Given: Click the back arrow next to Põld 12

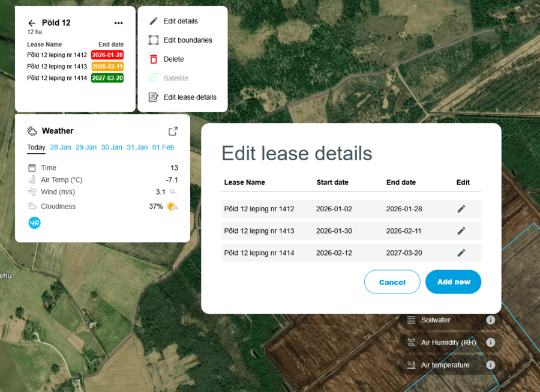Looking at the screenshot, I should tap(32, 23).
